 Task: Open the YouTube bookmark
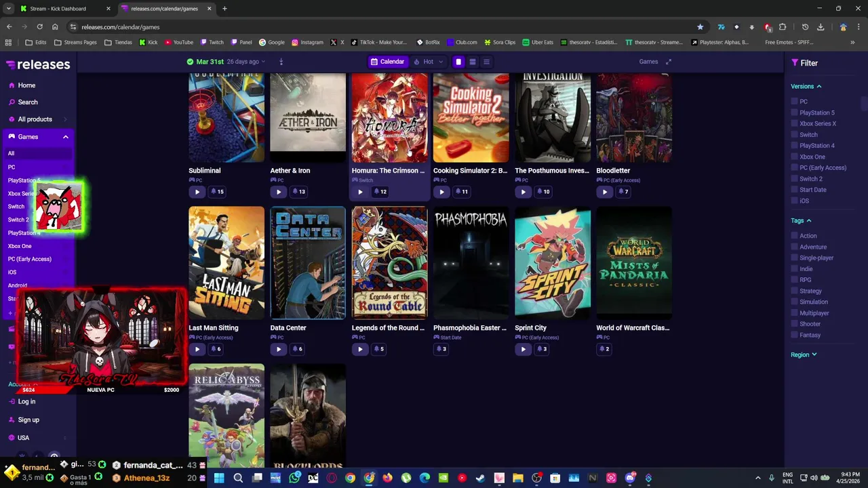(179, 42)
